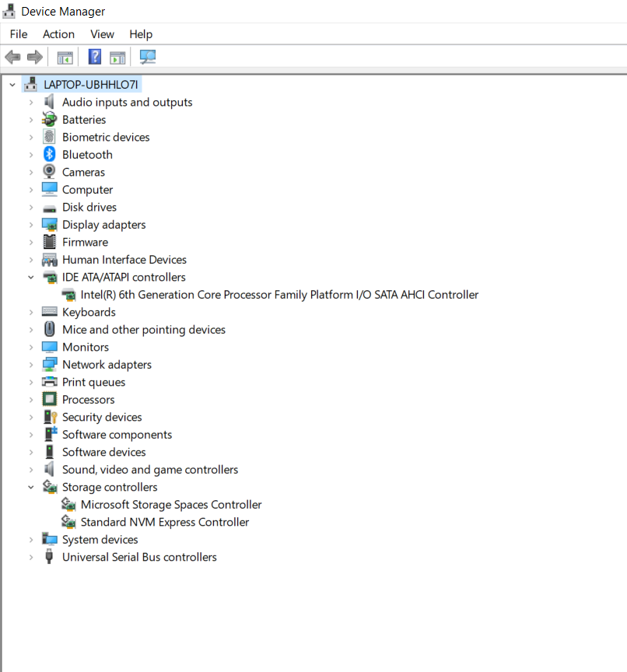Screen dimensions: 627x672
Task: Select the Standard NVM Express Controller entry
Action: (165, 522)
